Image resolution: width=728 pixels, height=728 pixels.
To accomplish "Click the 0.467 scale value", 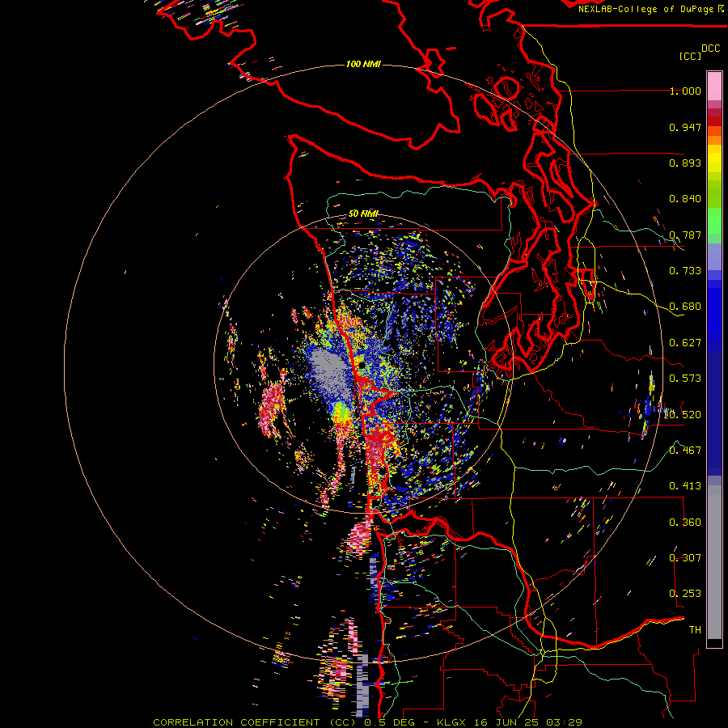I will coord(685,451).
